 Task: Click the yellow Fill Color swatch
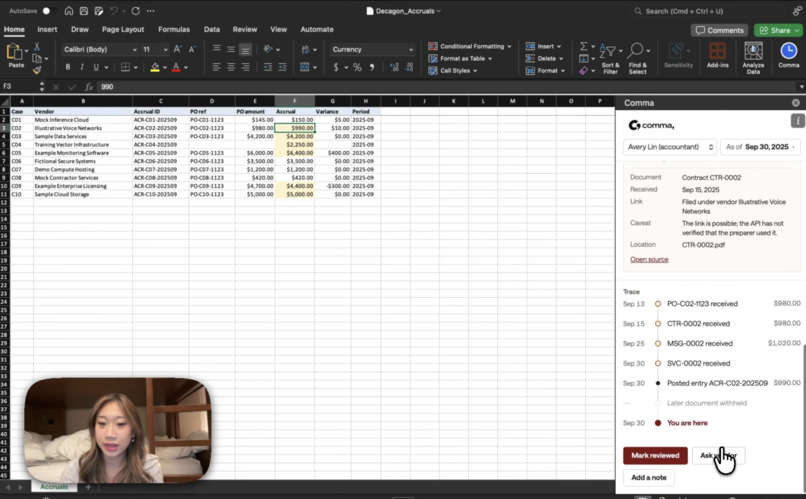coord(155,67)
